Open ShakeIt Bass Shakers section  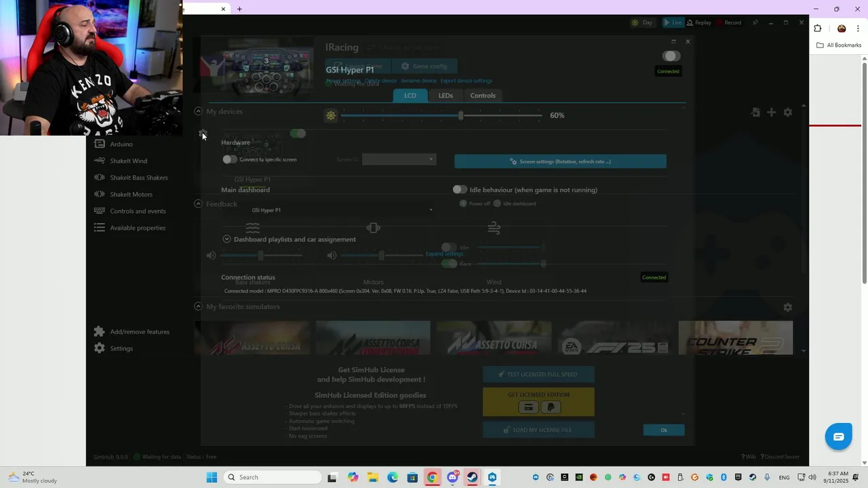click(138, 178)
